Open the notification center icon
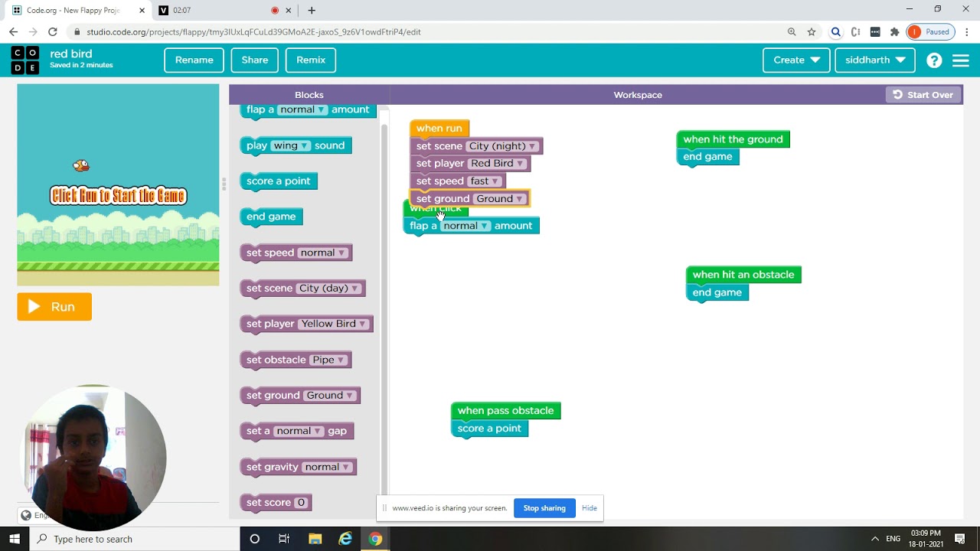 pos(960,539)
